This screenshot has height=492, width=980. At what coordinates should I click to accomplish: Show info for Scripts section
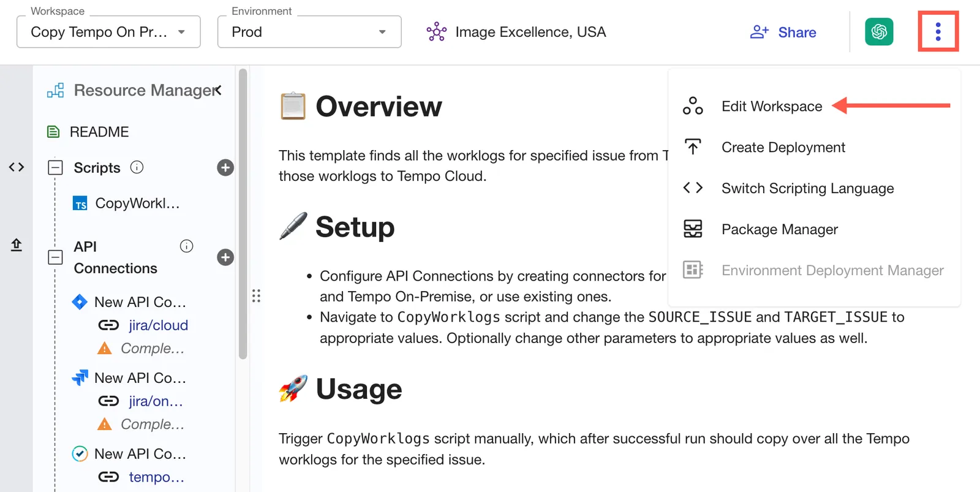coord(137,167)
